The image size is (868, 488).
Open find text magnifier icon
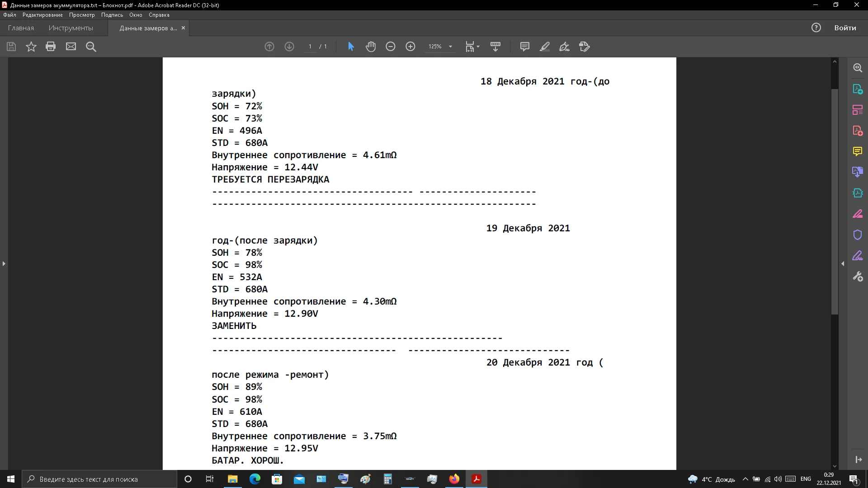click(91, 47)
